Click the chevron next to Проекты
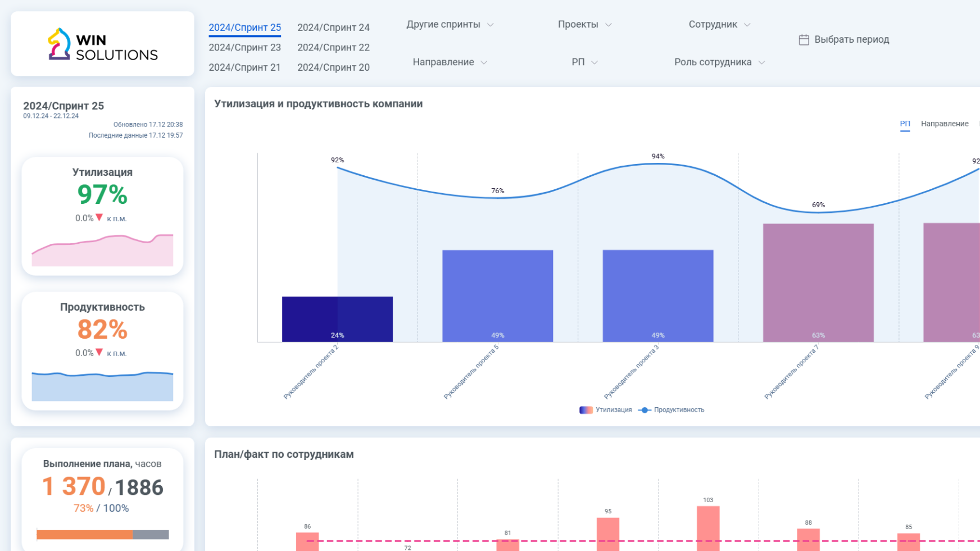 [x=608, y=25]
